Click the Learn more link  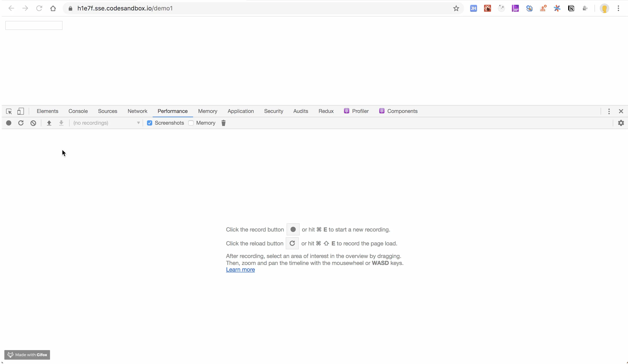click(x=240, y=270)
